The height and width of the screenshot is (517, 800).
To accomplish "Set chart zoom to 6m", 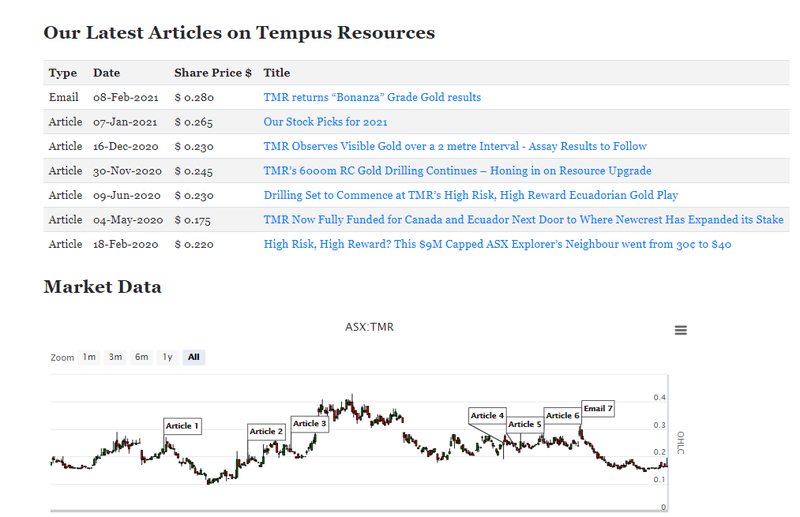I will [141, 357].
